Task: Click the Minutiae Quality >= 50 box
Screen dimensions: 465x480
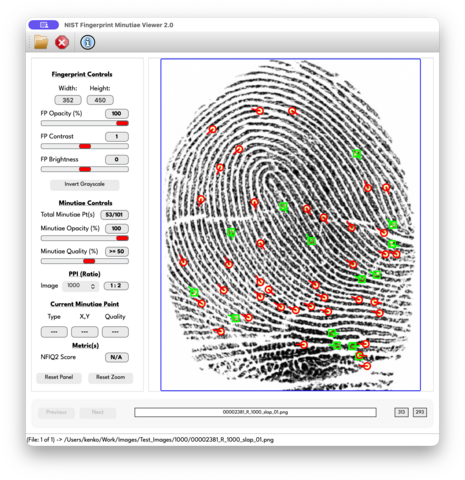Action: coord(117,252)
